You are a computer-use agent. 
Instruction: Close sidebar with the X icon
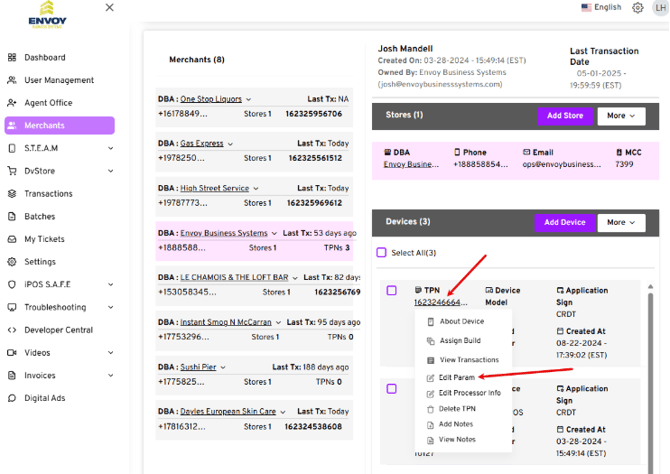109,8
